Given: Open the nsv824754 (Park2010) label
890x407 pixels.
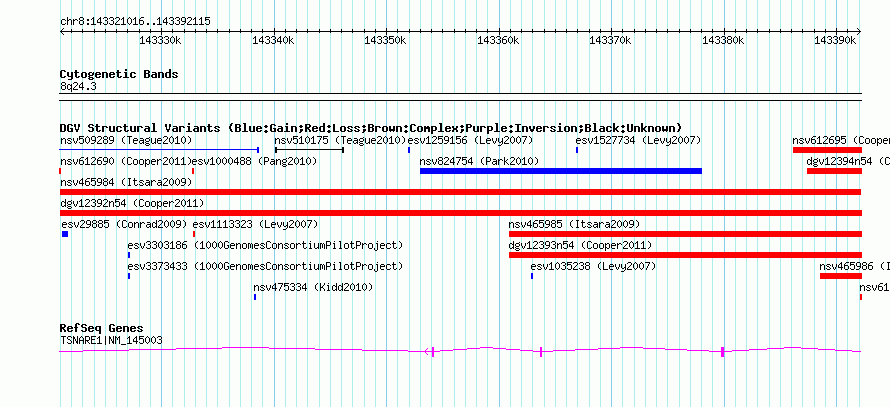Looking at the screenshot, I should (x=479, y=162).
